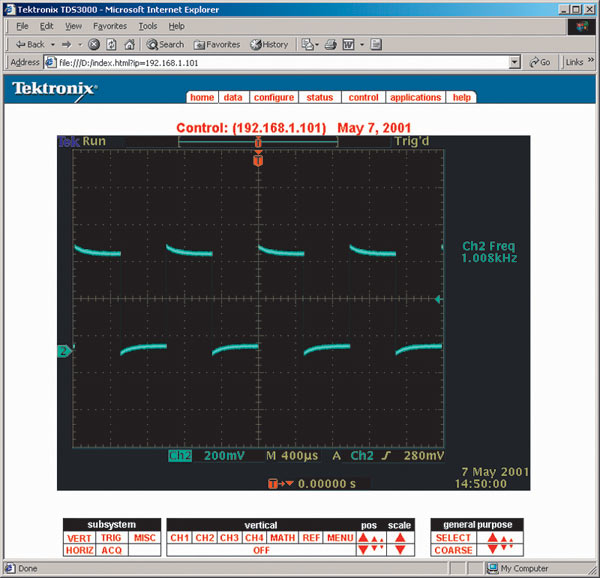Open the Search toolbar button

coord(165,45)
